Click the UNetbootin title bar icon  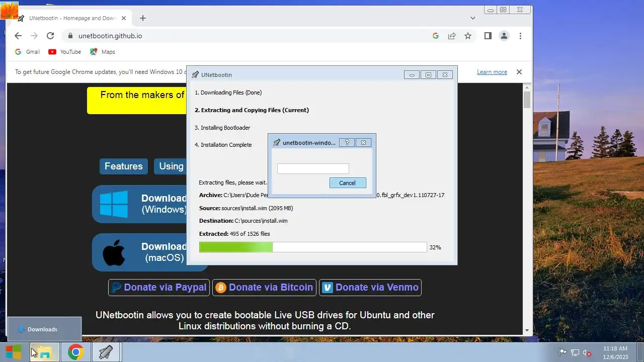point(195,75)
